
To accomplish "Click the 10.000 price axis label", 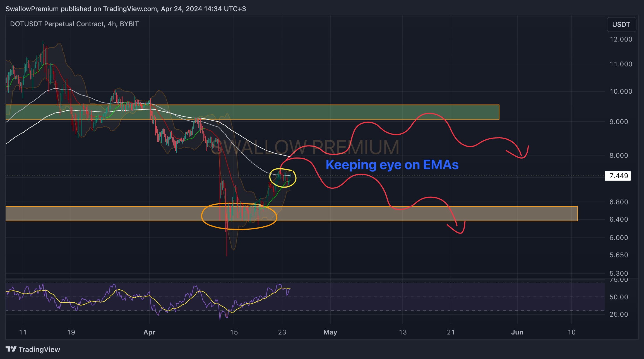I will 621,91.
